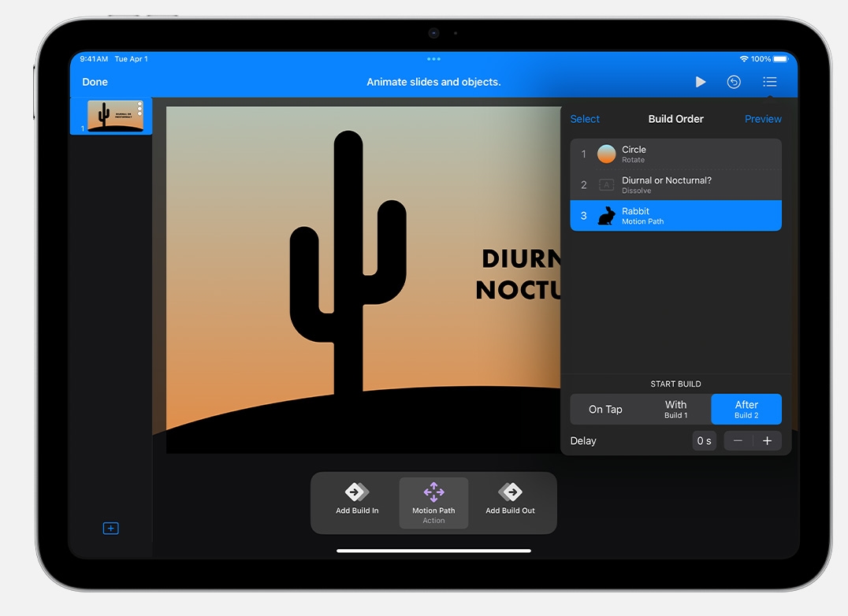Image resolution: width=848 pixels, height=616 pixels.
Task: Choose With Build 1 start option
Action: point(675,410)
